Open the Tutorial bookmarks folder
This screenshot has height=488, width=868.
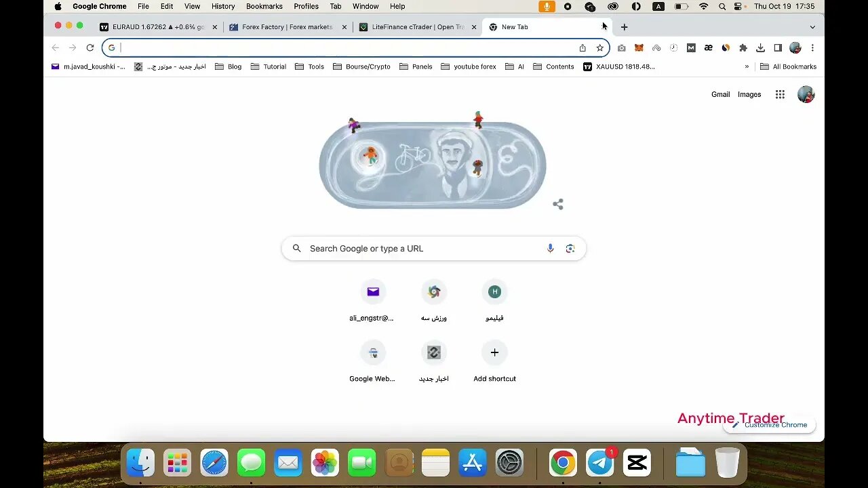(x=268, y=67)
